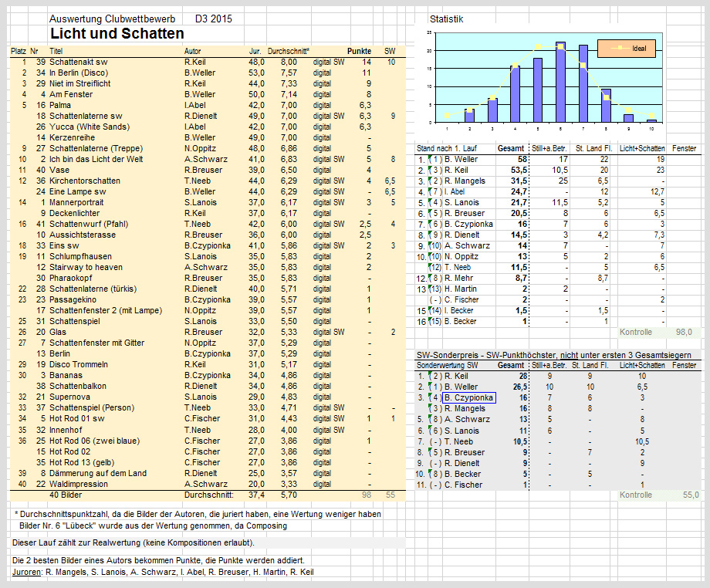Click the title "In Berlin (Disco)"

tap(79, 73)
